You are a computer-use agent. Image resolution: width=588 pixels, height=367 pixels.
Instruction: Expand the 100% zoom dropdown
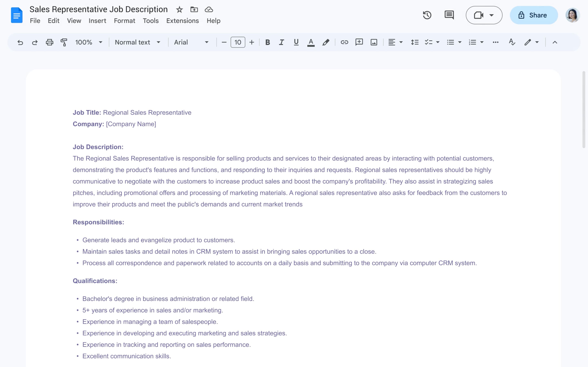89,42
